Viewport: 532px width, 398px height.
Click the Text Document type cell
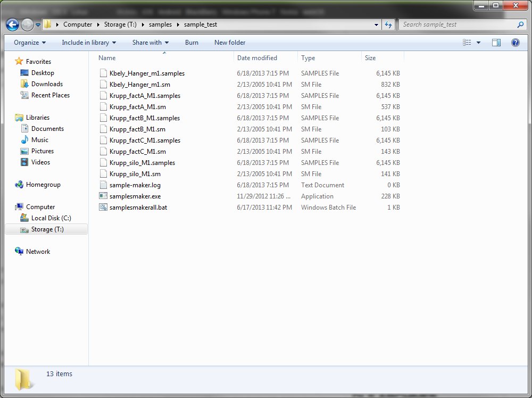(322, 185)
